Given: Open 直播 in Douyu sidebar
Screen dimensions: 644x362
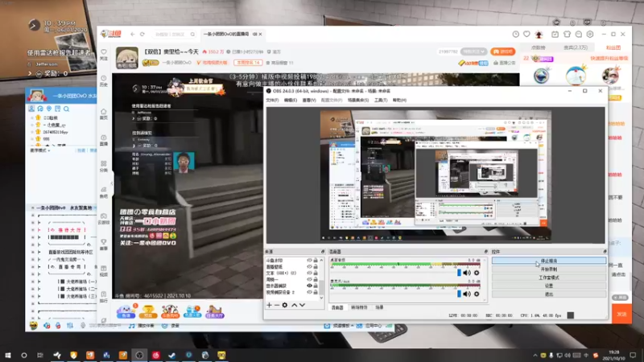Looking at the screenshot, I should point(104,140).
